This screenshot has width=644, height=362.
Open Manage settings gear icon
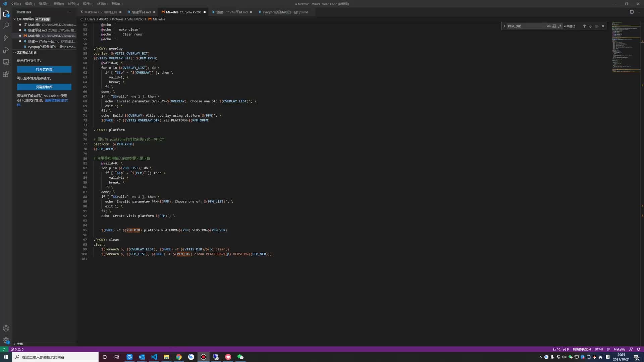(6, 341)
